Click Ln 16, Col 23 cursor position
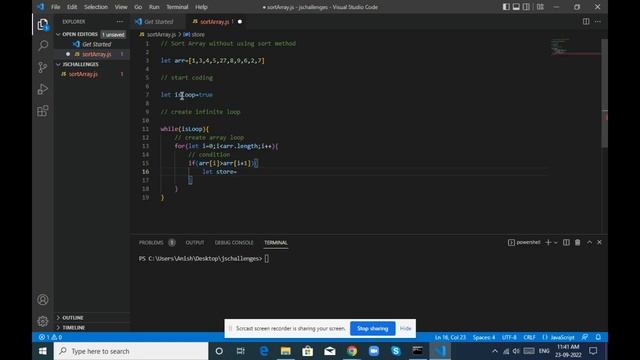 coord(450,337)
